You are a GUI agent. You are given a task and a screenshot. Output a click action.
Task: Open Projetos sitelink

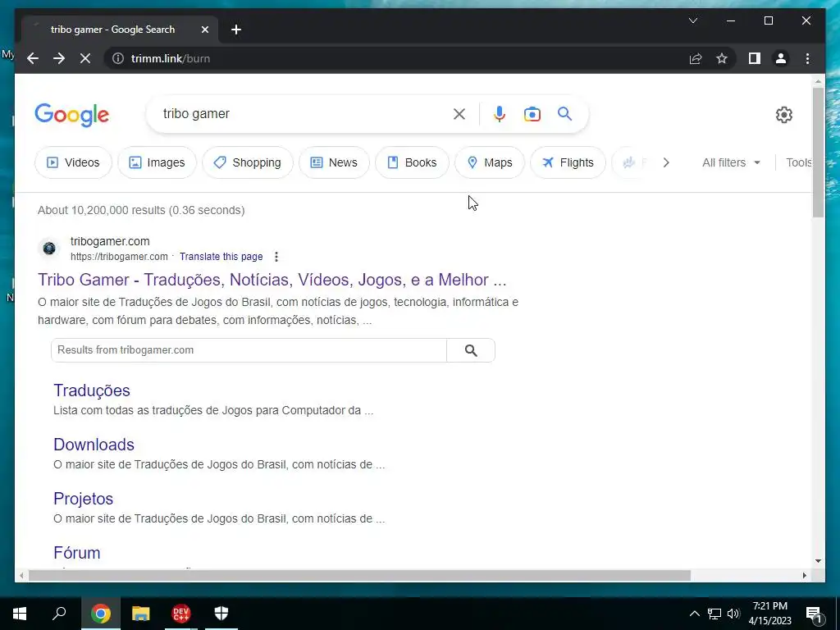point(83,499)
